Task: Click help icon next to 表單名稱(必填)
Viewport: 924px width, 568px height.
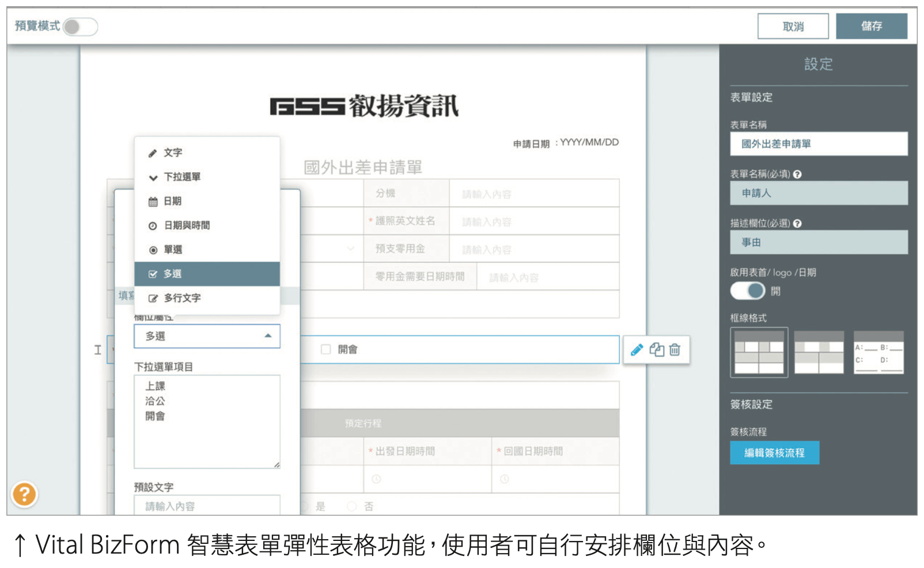Action: [x=797, y=175]
